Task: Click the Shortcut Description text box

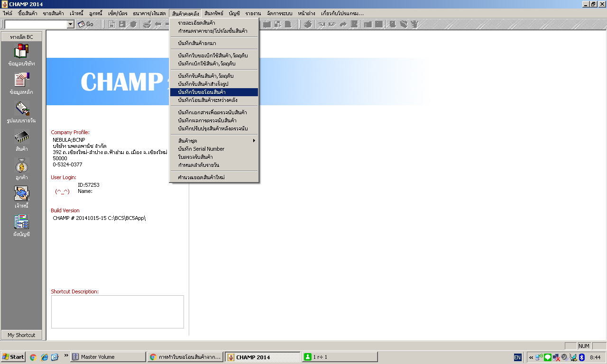Action: pyautogui.click(x=117, y=312)
